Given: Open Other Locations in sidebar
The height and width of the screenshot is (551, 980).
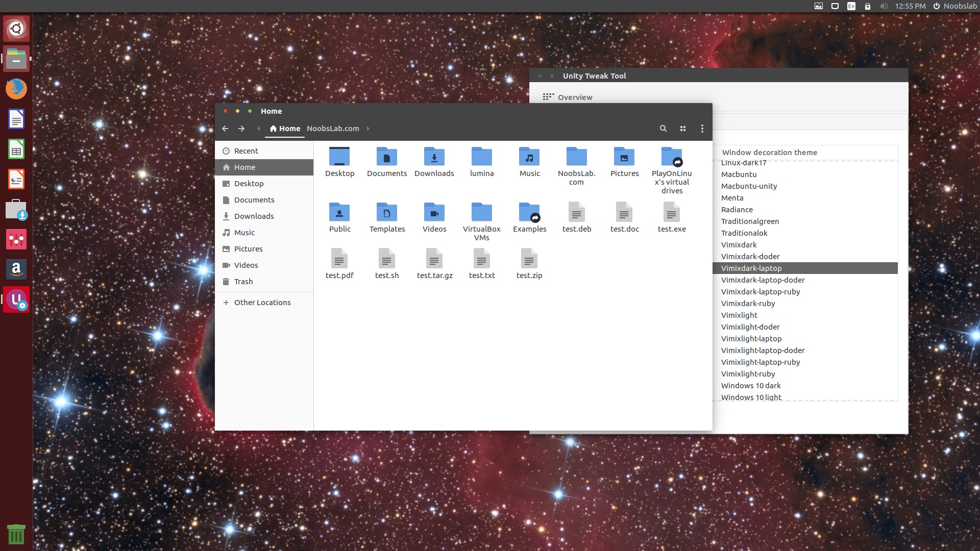Looking at the screenshot, I should pos(262,303).
